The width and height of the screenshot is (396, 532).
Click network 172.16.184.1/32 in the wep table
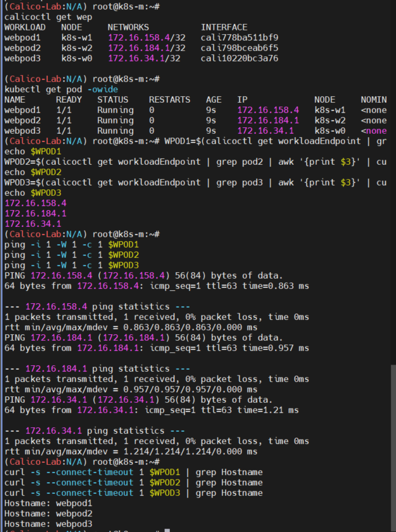coord(147,48)
